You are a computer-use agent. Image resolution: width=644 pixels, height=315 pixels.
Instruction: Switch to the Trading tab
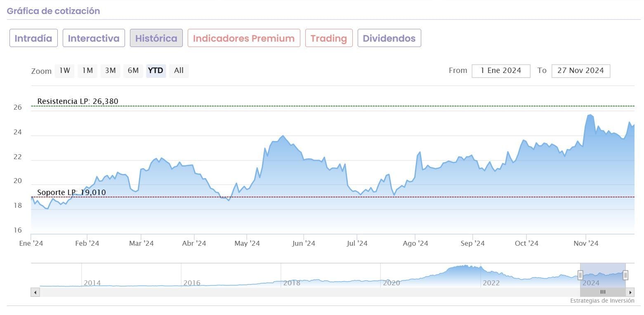(x=329, y=38)
